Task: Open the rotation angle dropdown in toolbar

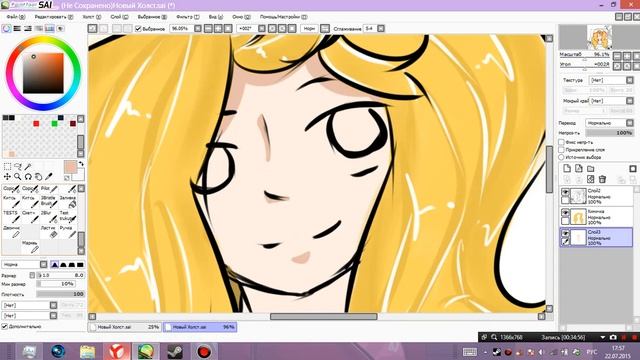Action: tap(262, 29)
